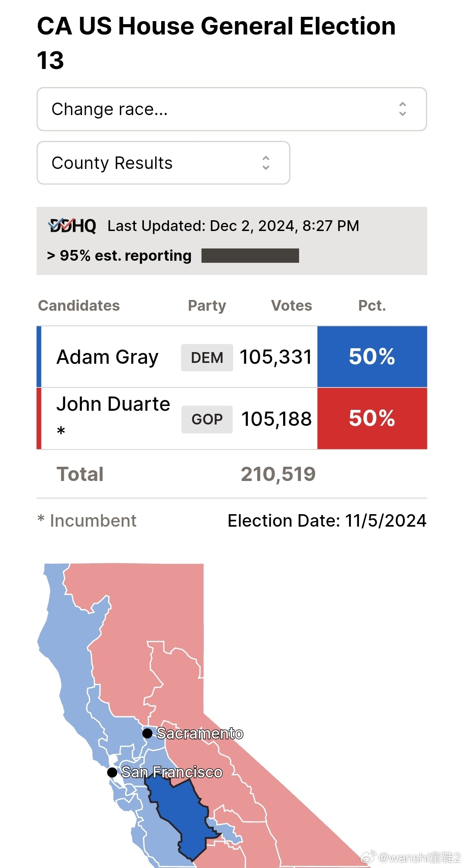Click the DDHQ logo
This screenshot has height=868, width=465.
point(72,225)
